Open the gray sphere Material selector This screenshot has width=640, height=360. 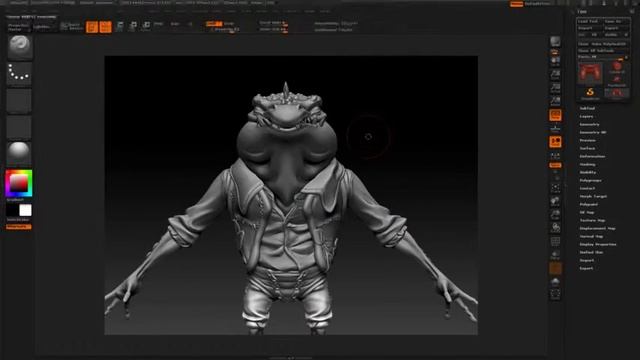pos(19,153)
